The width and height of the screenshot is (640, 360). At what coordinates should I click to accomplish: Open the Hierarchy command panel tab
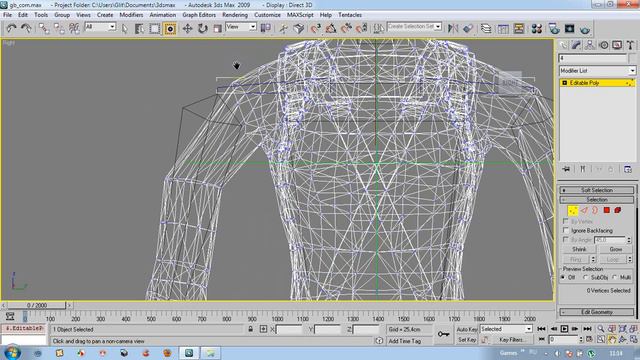(590, 45)
